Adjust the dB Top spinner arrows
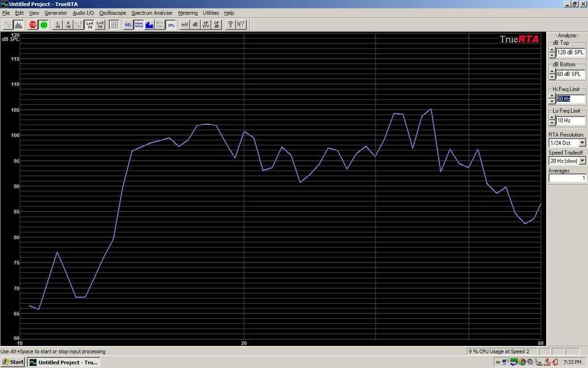Viewport: 588px width, 368px height. click(552, 53)
